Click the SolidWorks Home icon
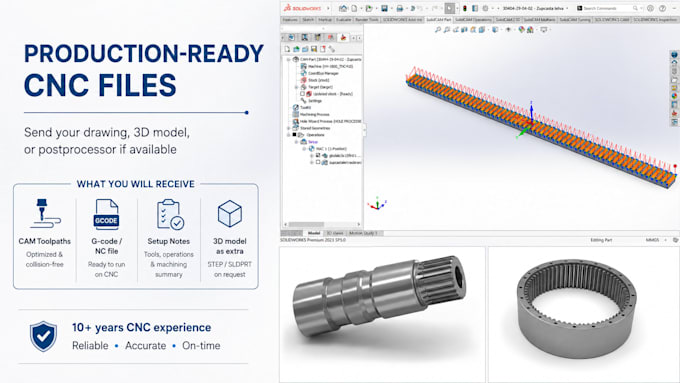This screenshot has width=680, height=383. [x=343, y=8]
